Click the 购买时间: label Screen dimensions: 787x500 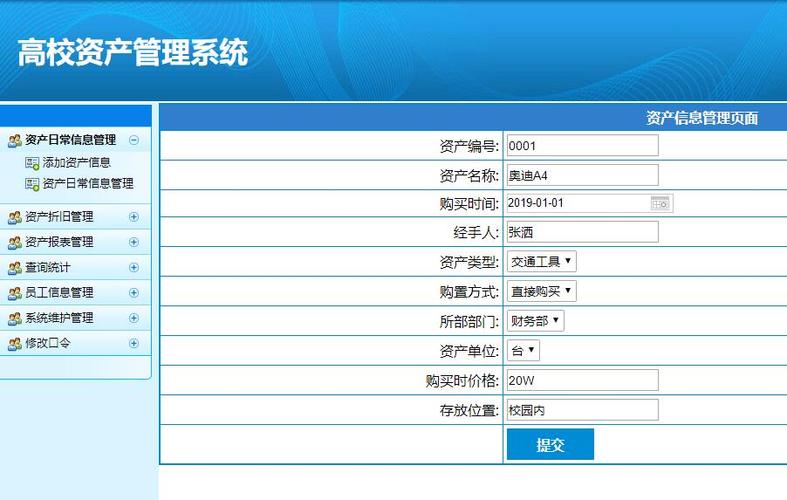[469, 204]
